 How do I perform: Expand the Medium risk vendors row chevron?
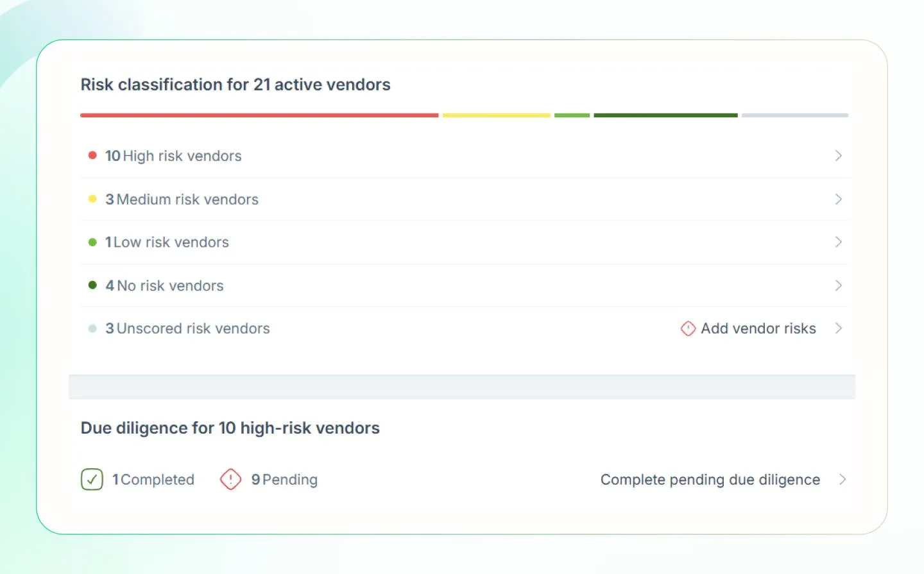point(839,199)
